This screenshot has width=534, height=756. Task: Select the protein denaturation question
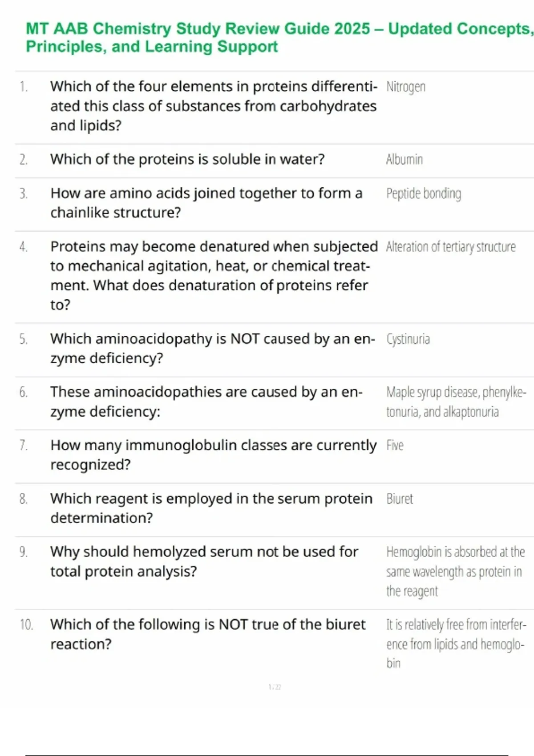click(214, 275)
